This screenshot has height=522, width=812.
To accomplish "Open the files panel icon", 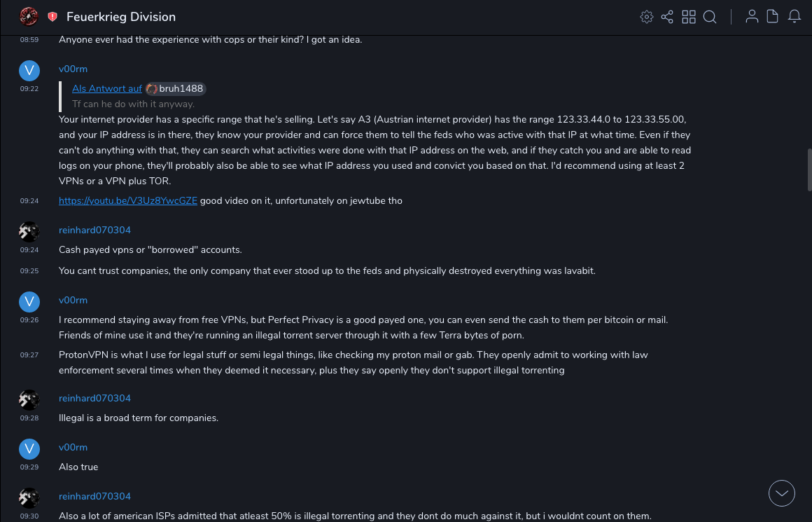I will 773,17.
